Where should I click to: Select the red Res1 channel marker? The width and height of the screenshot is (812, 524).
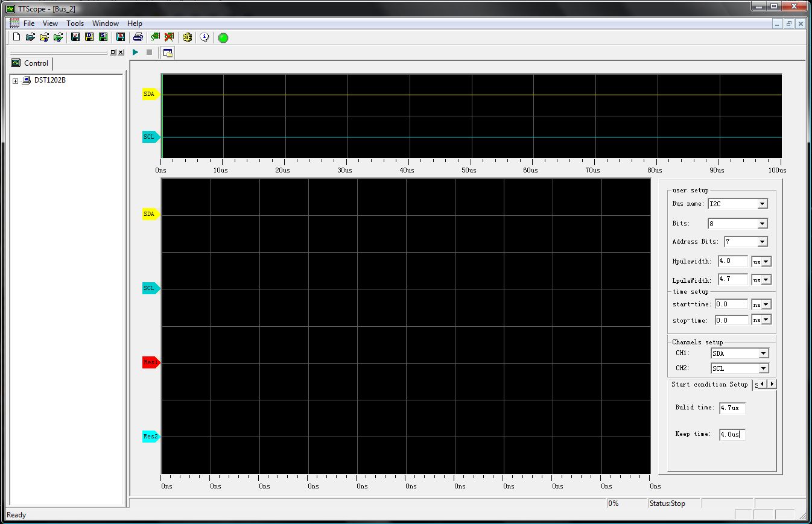coord(151,362)
